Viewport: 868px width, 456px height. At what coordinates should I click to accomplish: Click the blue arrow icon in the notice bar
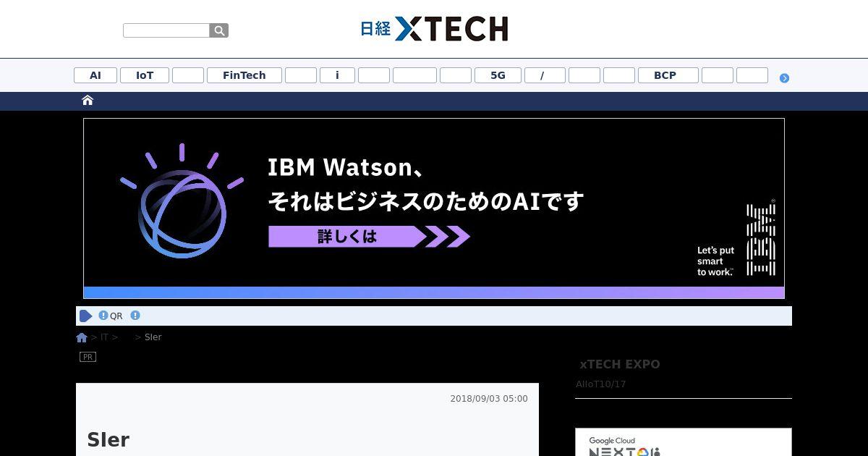pos(85,316)
